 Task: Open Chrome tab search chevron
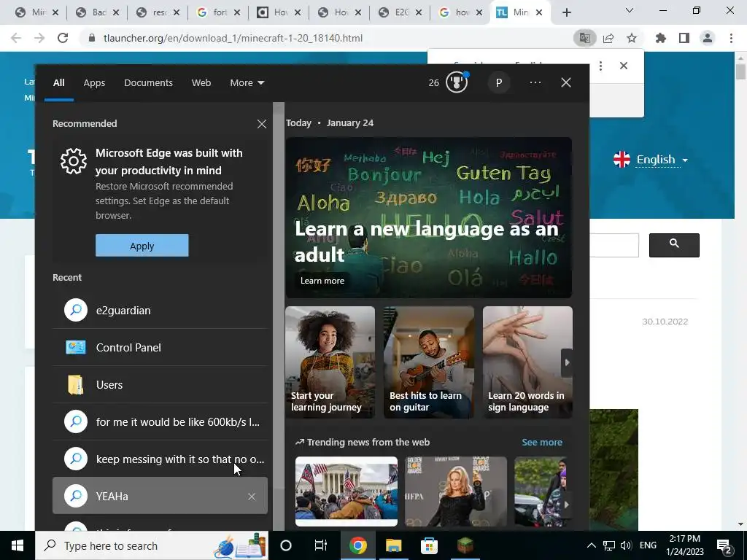pyautogui.click(x=630, y=10)
